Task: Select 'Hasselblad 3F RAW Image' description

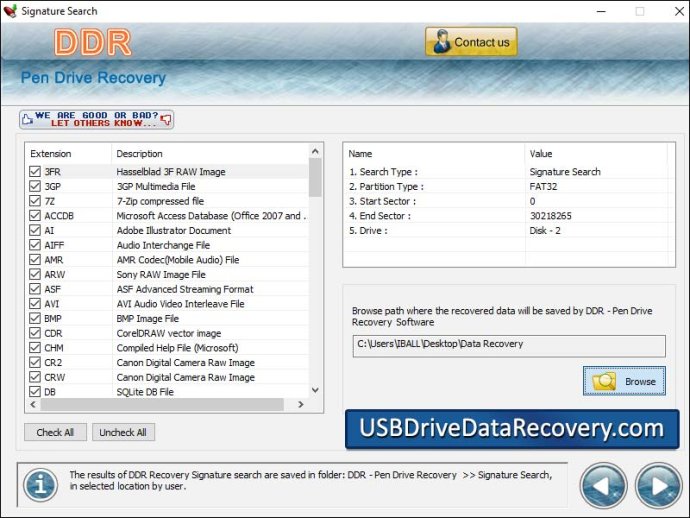Action: (171, 172)
